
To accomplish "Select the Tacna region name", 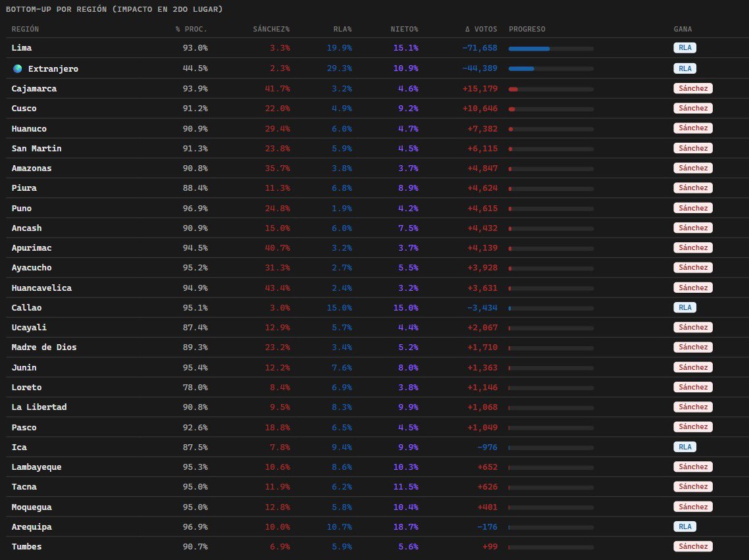I will click(x=24, y=487).
